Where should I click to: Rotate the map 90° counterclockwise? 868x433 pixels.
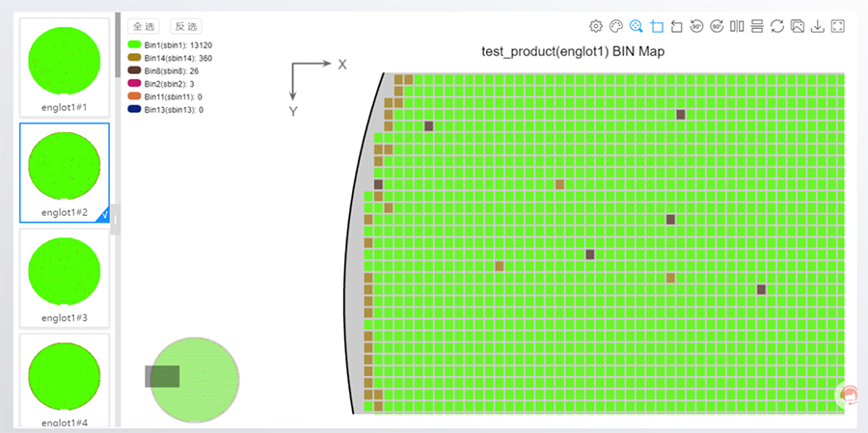697,26
